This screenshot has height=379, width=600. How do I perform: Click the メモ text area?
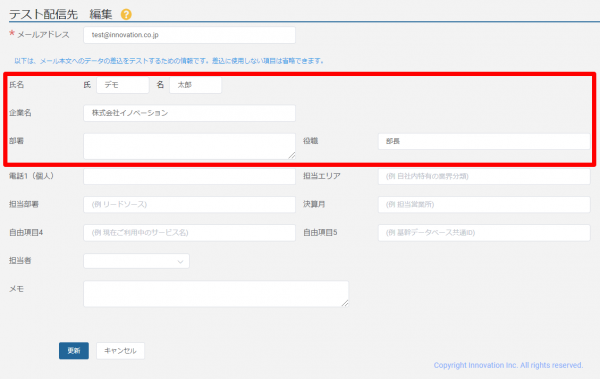[216, 294]
